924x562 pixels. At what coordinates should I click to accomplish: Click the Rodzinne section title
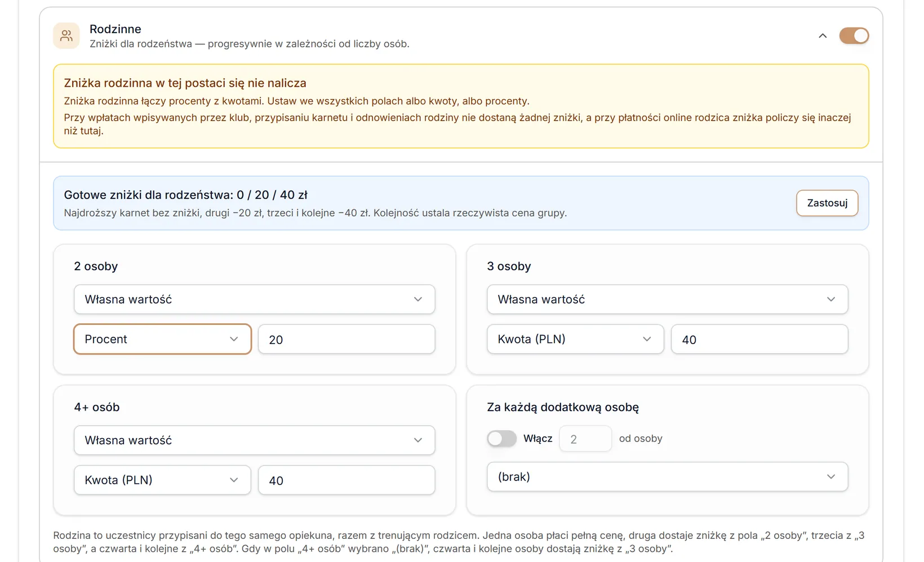[115, 29]
